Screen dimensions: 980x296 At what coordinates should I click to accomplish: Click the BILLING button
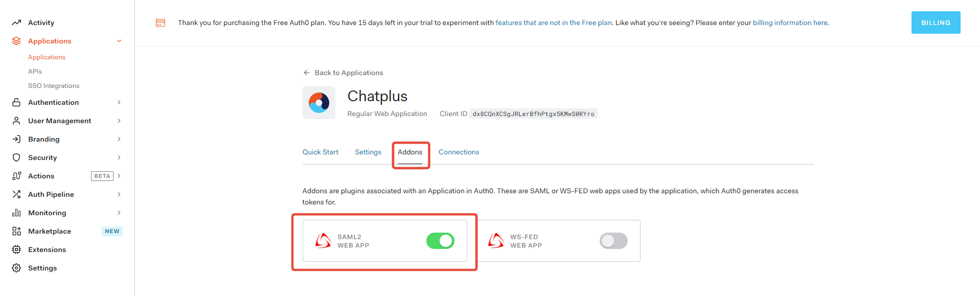tap(936, 22)
